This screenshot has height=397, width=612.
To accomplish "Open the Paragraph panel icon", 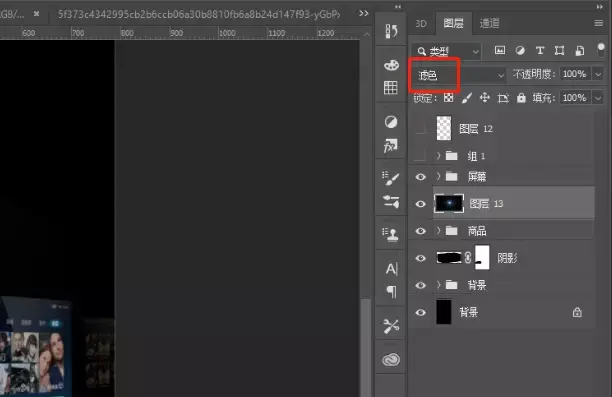I will [391, 292].
